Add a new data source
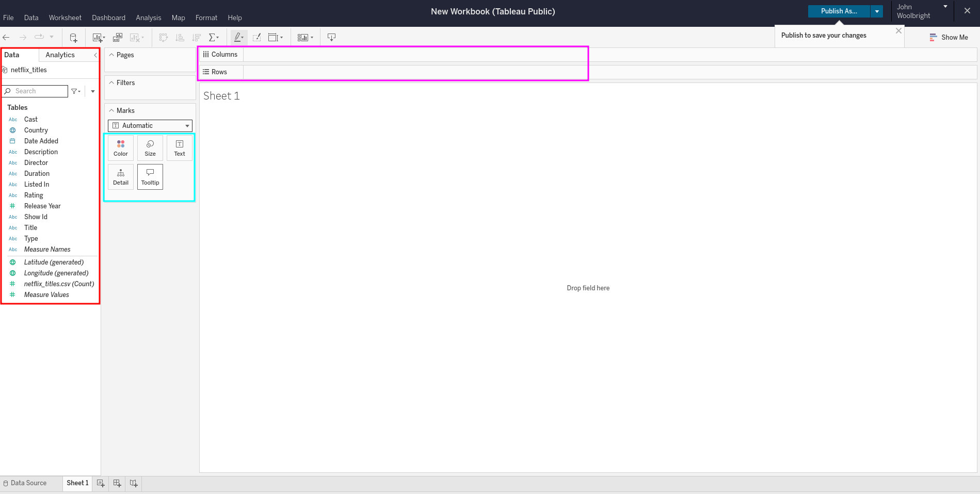980x494 pixels. 73,37
